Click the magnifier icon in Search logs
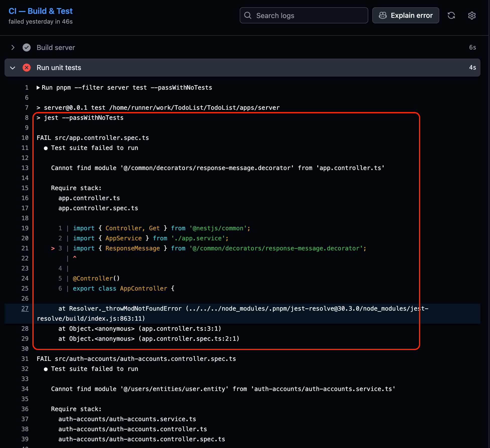 [x=248, y=16]
